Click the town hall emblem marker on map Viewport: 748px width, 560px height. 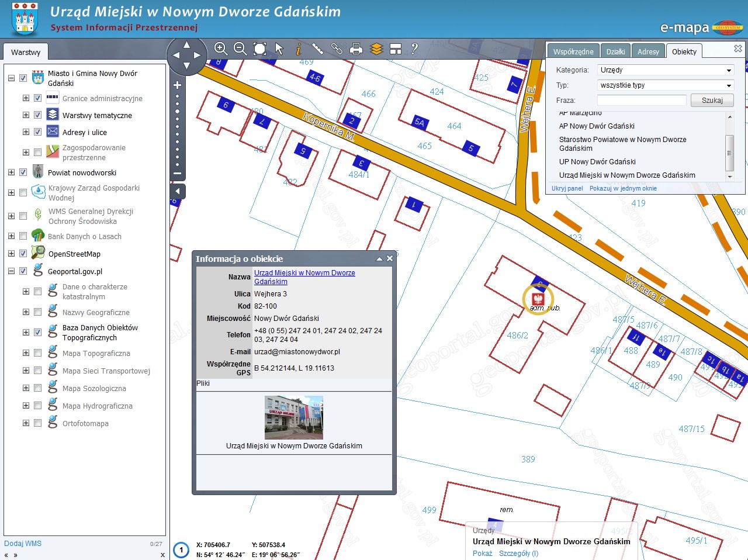point(538,299)
